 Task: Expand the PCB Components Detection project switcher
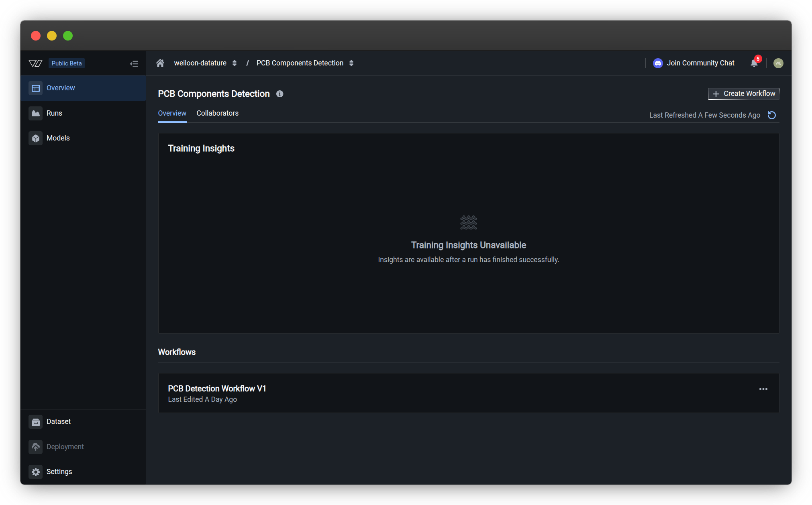[x=351, y=63]
